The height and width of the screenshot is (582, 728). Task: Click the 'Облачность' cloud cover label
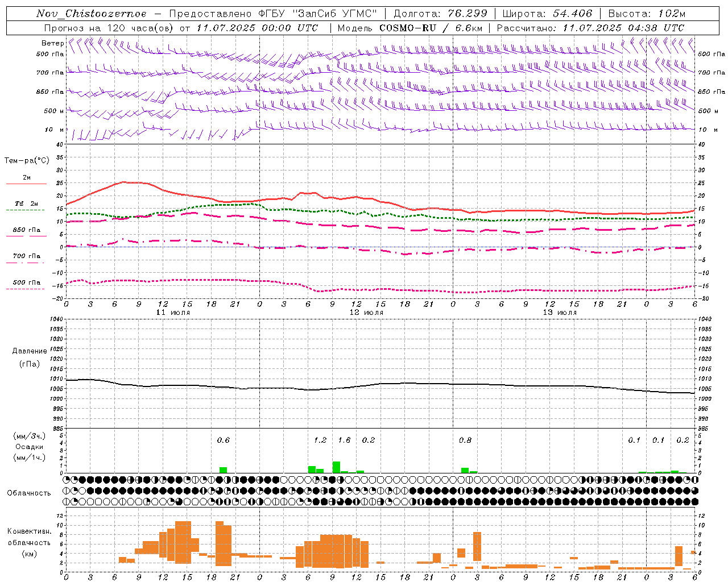click(x=29, y=493)
